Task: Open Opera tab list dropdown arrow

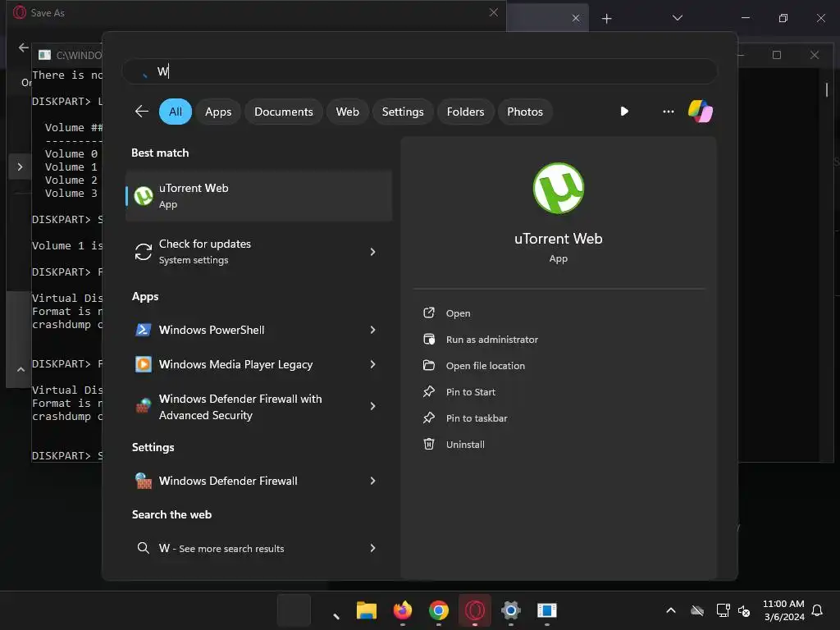Action: [677, 18]
